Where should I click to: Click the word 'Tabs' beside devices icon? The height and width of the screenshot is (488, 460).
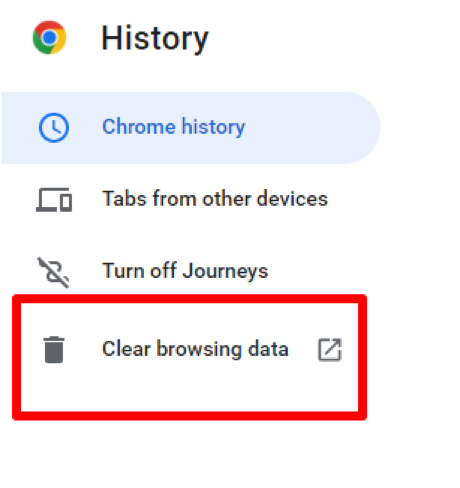coord(124,199)
